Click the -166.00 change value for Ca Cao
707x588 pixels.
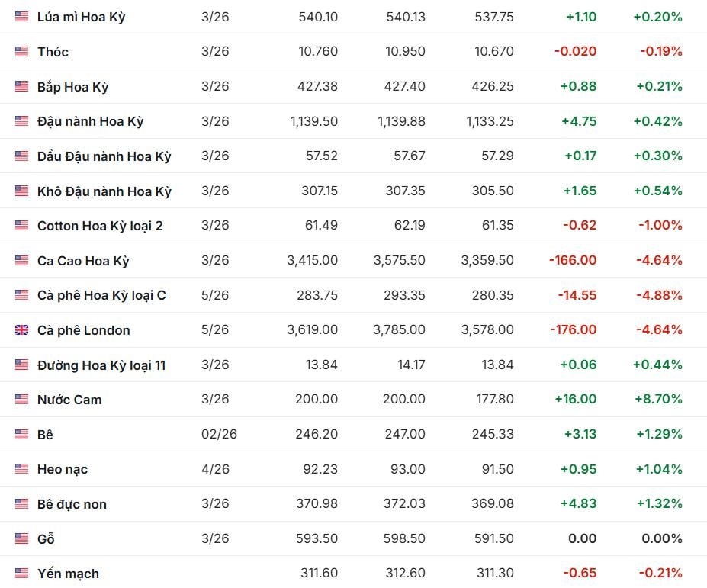click(573, 261)
